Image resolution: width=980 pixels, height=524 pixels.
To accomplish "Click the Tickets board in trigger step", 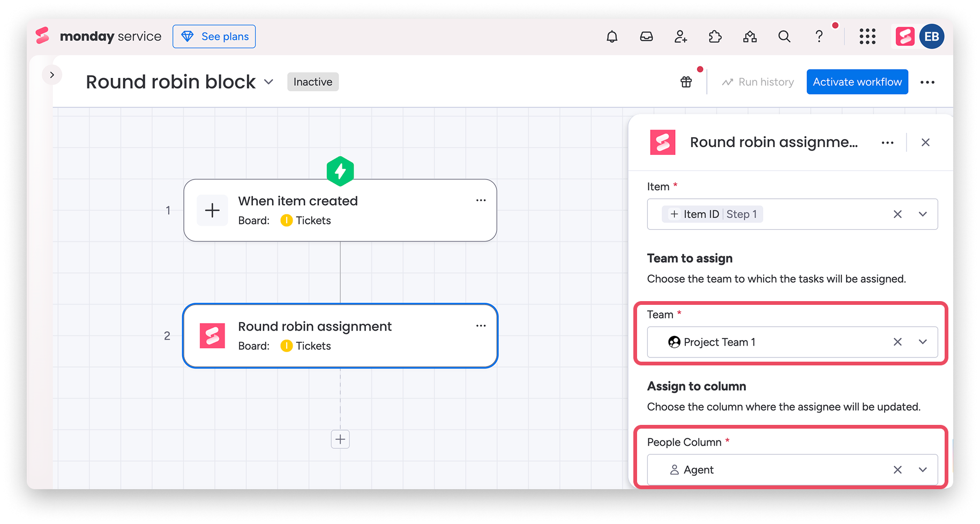I will 306,221.
